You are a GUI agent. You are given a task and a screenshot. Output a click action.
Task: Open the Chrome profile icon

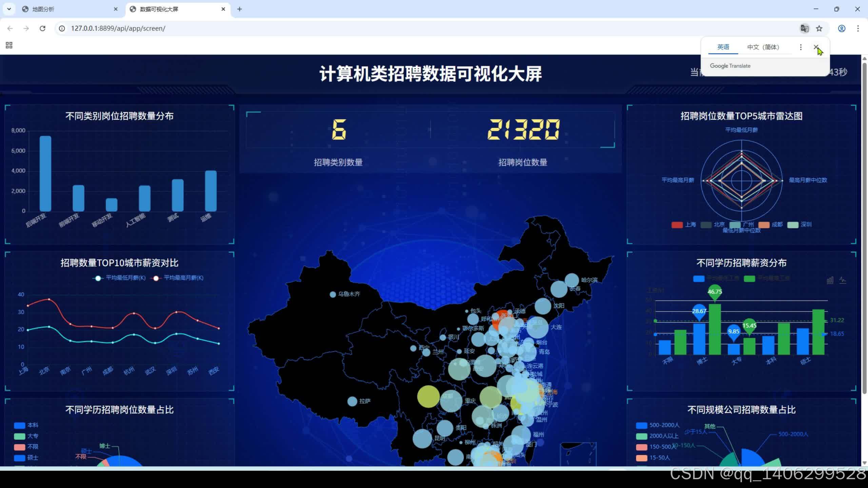pyautogui.click(x=842, y=28)
